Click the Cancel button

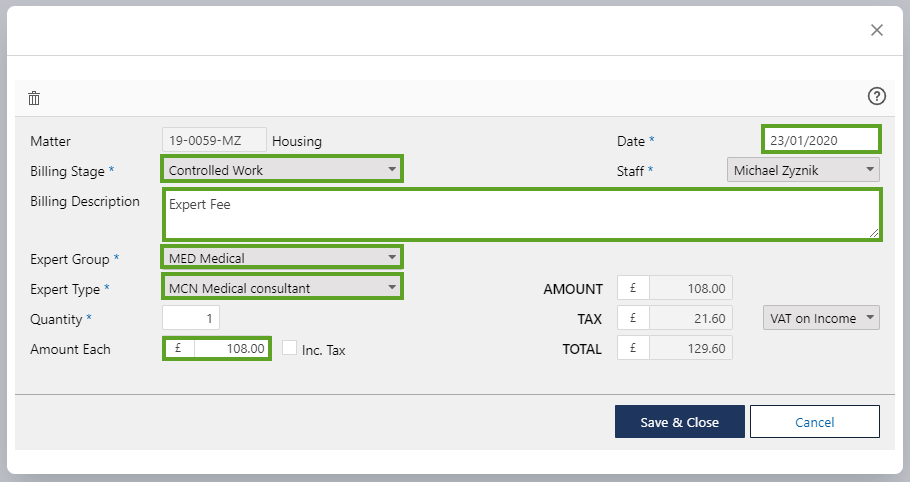click(814, 422)
